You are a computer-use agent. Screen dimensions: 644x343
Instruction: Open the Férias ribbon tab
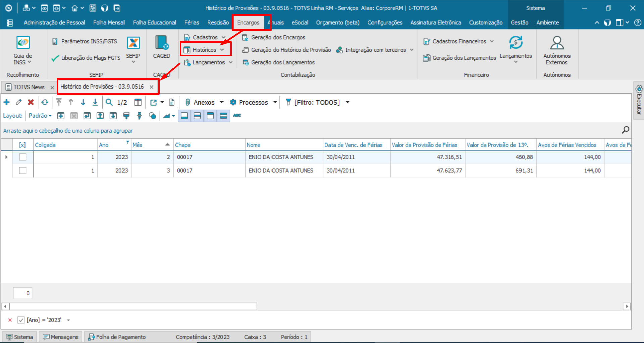pyautogui.click(x=192, y=23)
